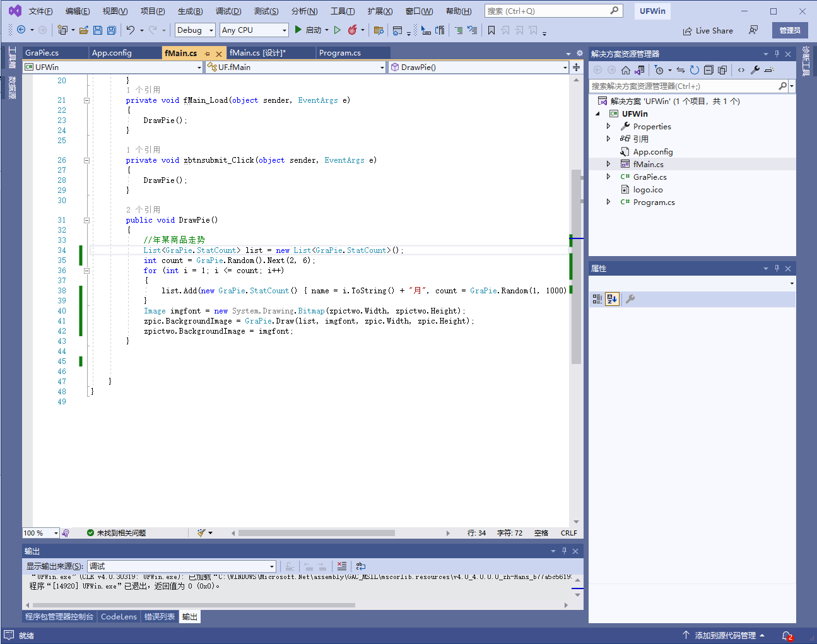Clear all Output panel text

tap(342, 566)
